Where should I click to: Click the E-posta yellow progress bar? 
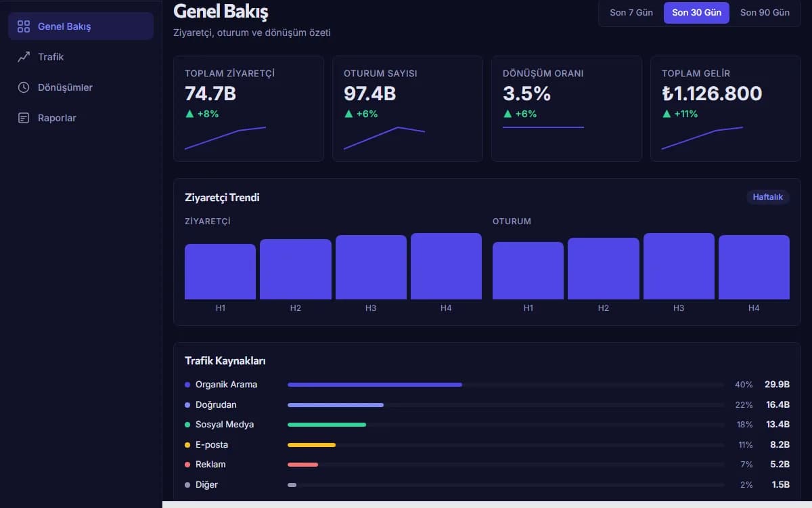point(312,445)
